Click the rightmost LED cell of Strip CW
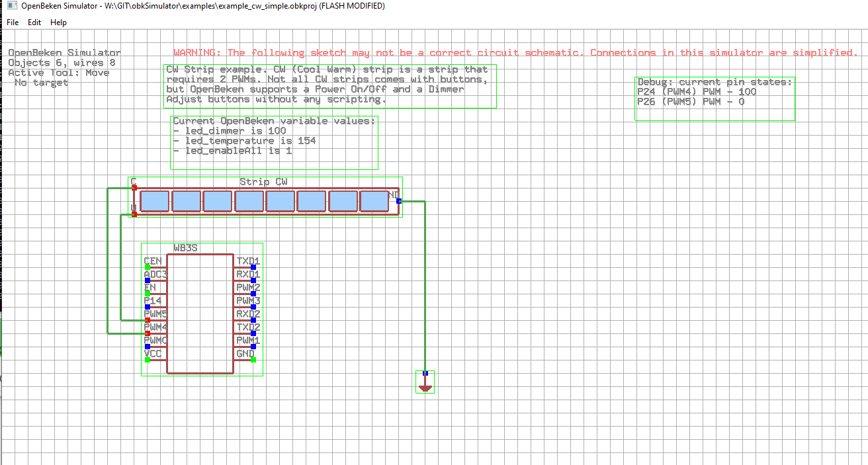Image resolution: width=868 pixels, height=465 pixels. 374,201
